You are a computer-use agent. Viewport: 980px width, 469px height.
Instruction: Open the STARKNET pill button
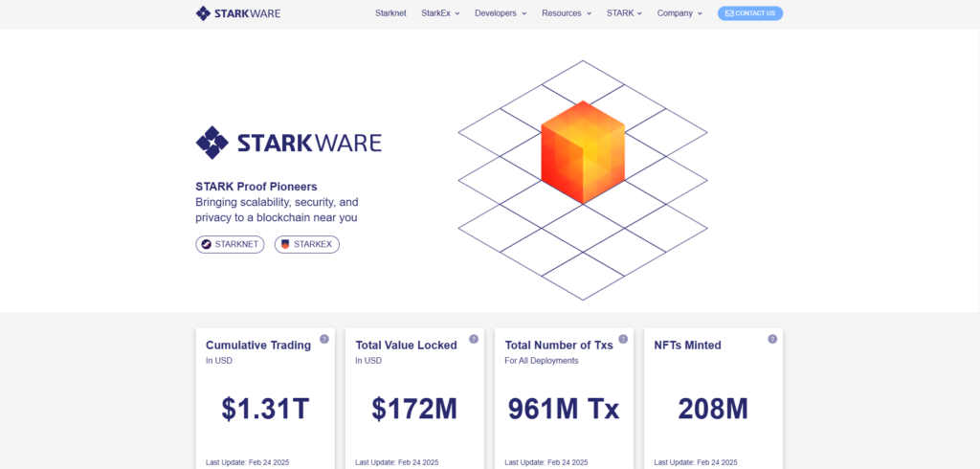tap(230, 244)
